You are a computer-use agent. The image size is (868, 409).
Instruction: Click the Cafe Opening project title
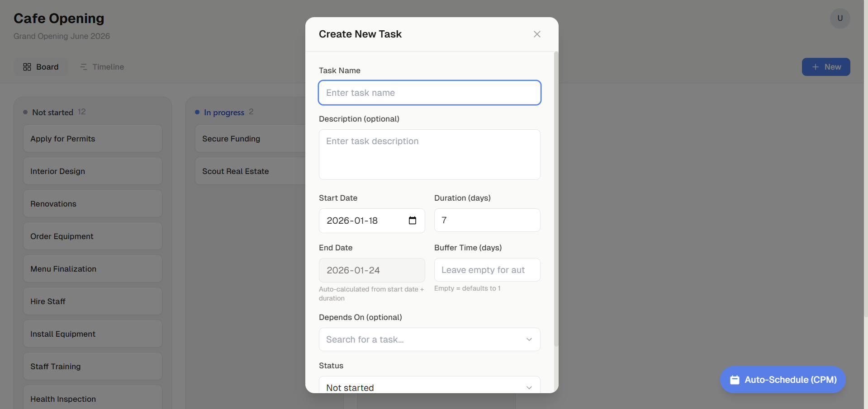point(59,19)
